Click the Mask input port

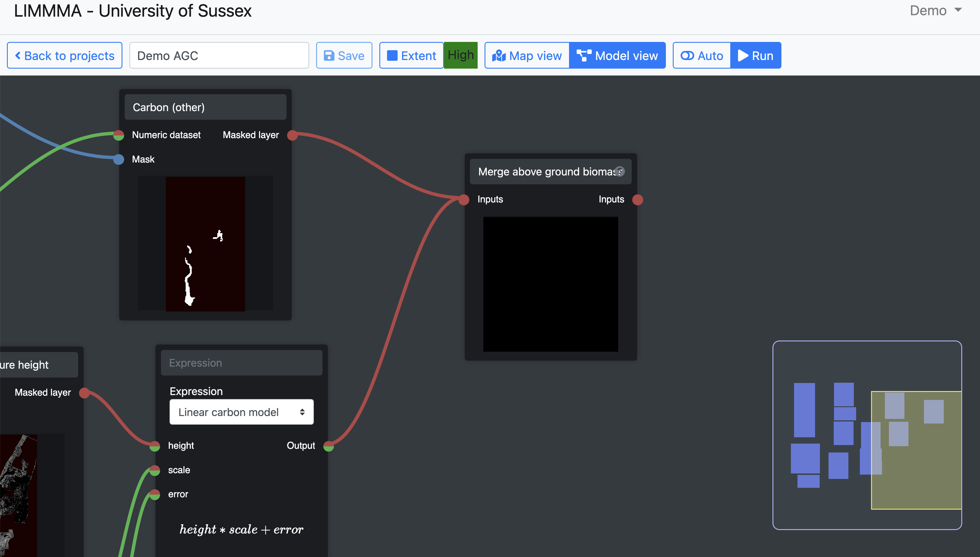click(119, 159)
